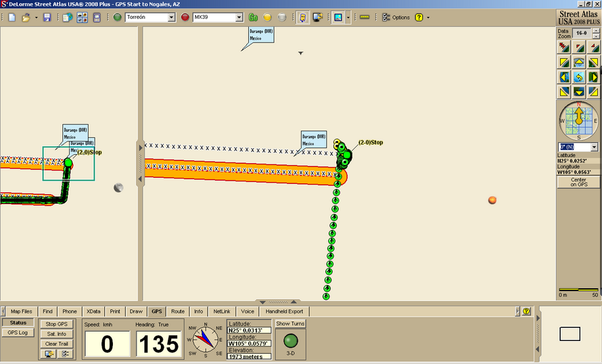The image size is (602, 364).
Task: Expand the open-file dropdown arrow
Action: (36, 18)
